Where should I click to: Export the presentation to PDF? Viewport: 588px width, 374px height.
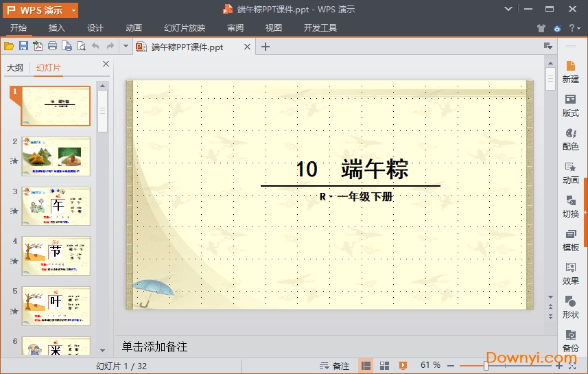(x=38, y=46)
